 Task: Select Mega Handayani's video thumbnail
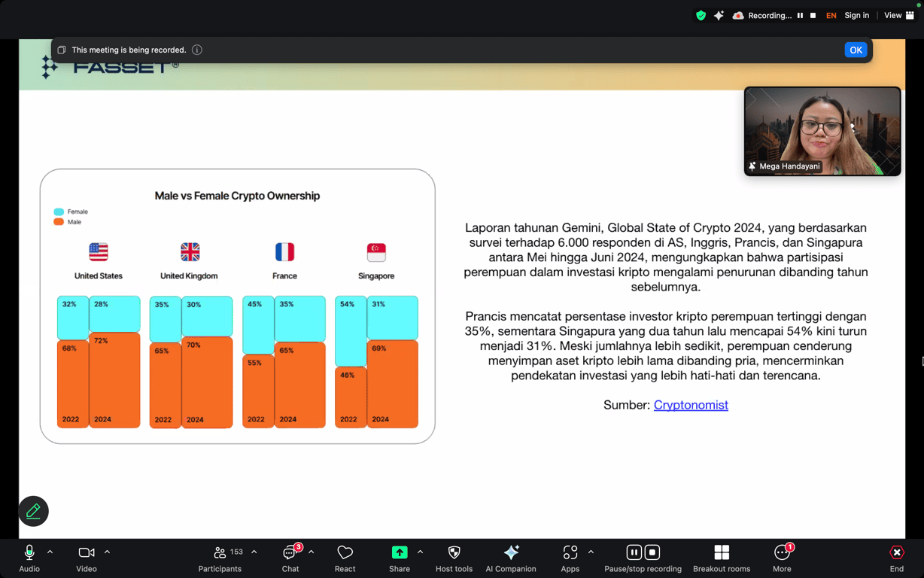822,131
